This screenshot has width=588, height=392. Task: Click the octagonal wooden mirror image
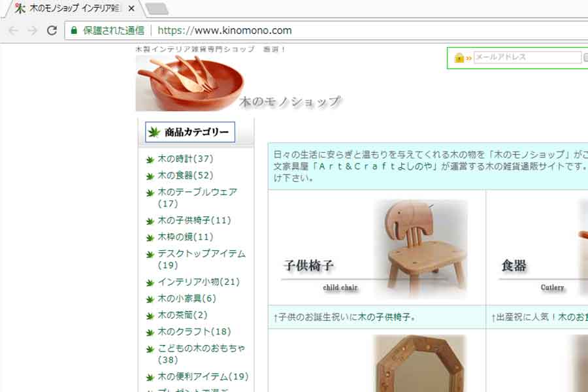pyautogui.click(x=421, y=363)
